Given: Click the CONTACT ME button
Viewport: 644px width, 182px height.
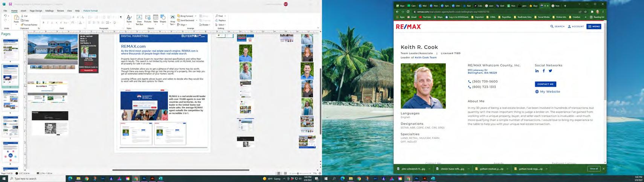Looking at the screenshot, I should coord(545,84).
